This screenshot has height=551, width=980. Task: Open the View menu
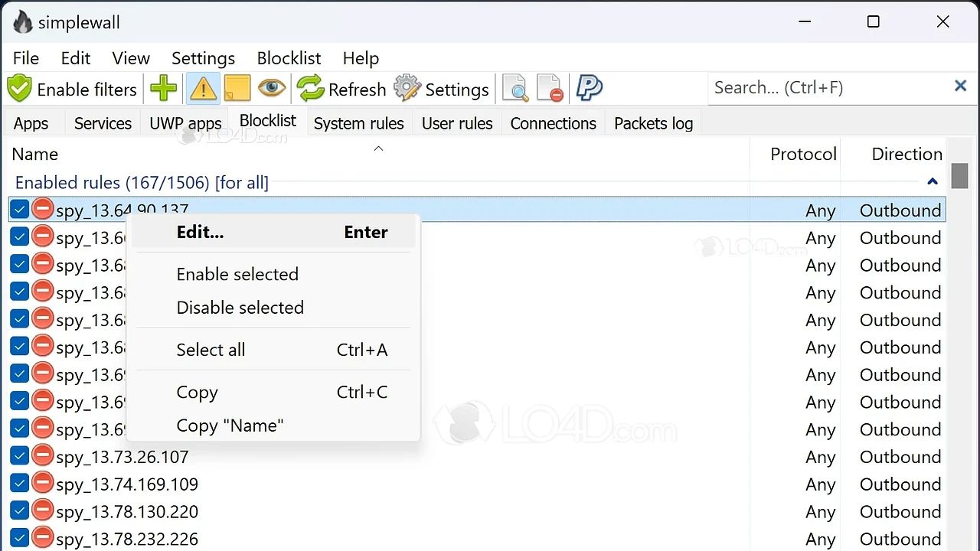coord(131,58)
